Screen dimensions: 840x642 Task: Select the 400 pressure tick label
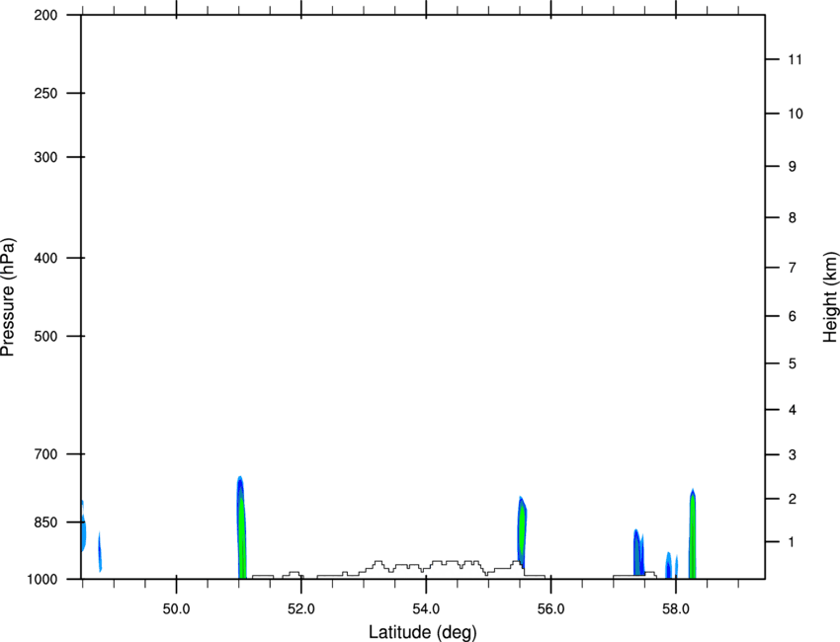pyautogui.click(x=45, y=258)
